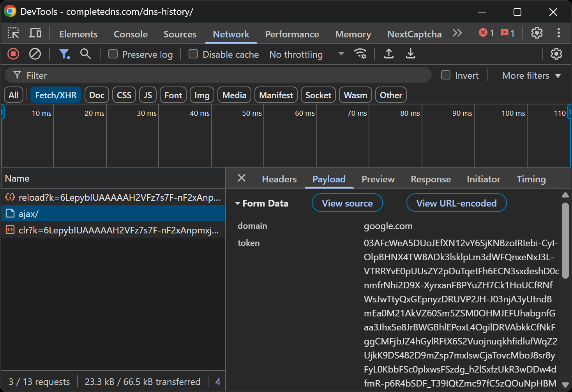Open the Response tab of request
This screenshot has height=392, width=572.
[431, 179]
